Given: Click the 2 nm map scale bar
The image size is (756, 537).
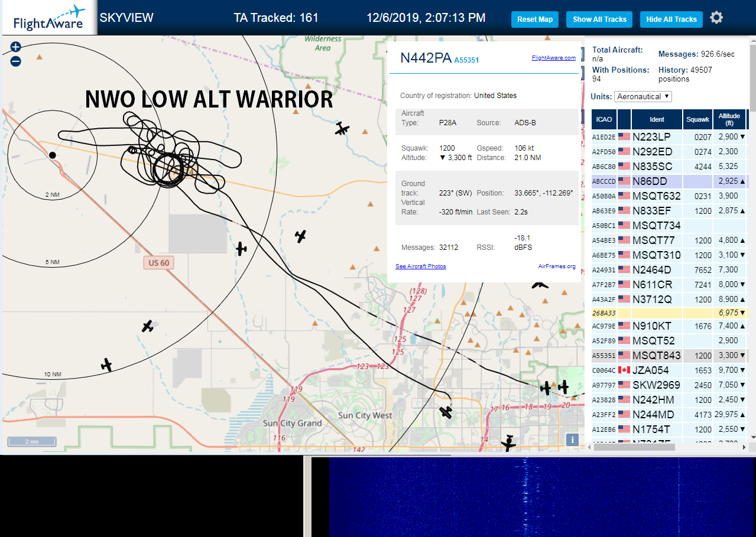Looking at the screenshot, I should coord(32,441).
